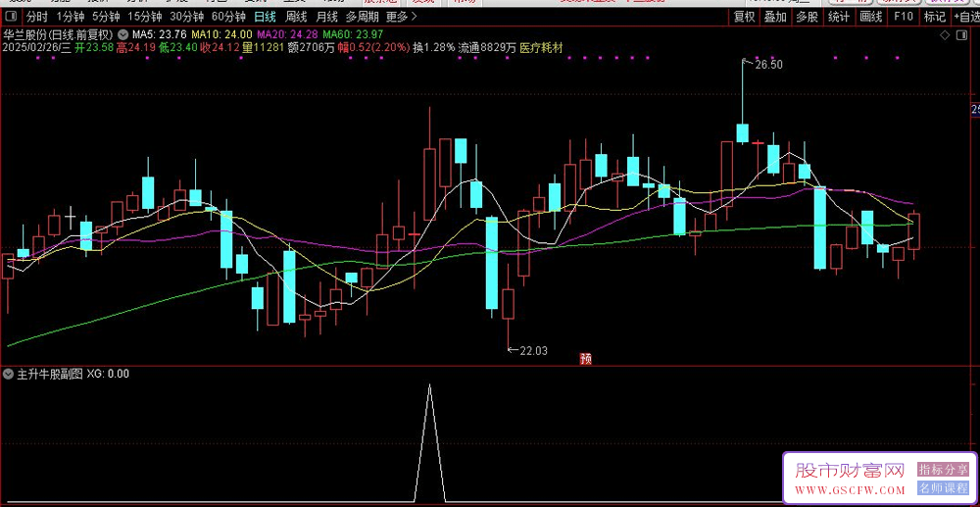Select the 15分钟 period
Screen dimensions: 980x507
(144, 17)
